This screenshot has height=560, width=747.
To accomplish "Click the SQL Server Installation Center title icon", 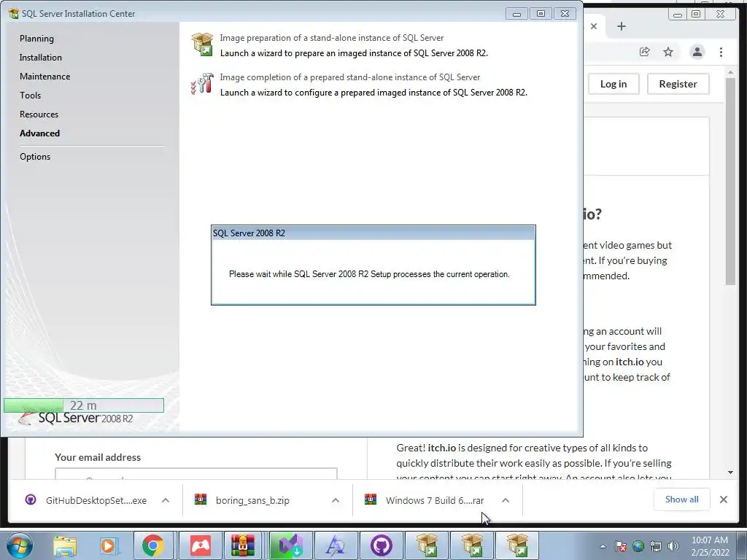I will 13,13.
